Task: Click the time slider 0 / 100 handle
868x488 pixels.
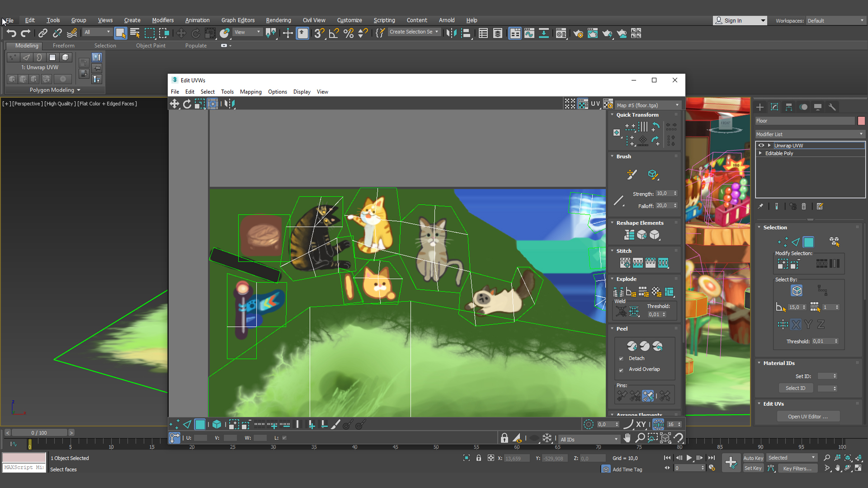Action: click(x=39, y=433)
